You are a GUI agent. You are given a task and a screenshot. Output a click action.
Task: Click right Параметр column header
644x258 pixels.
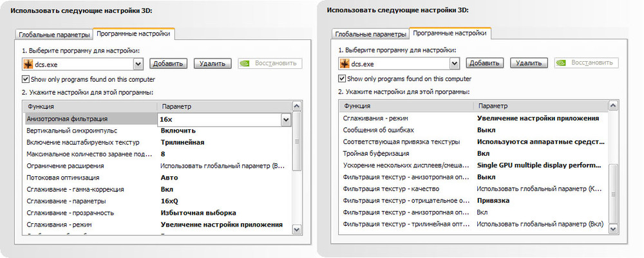point(541,106)
